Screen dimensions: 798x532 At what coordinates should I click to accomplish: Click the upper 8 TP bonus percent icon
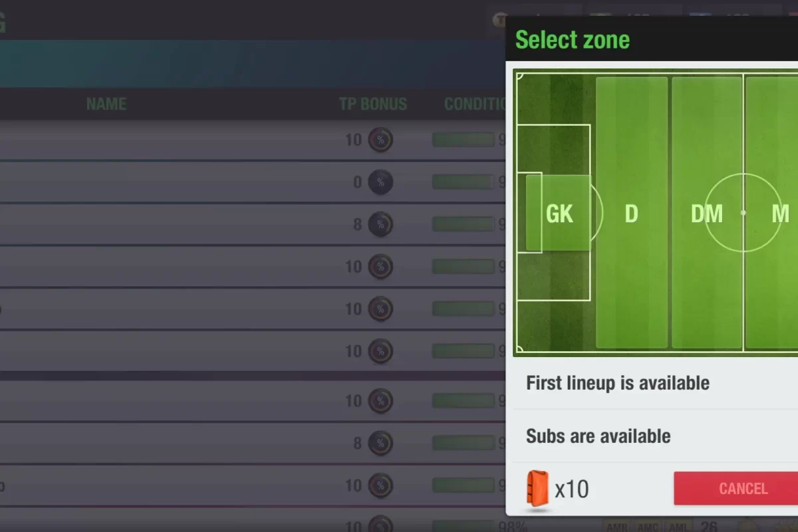pyautogui.click(x=380, y=225)
